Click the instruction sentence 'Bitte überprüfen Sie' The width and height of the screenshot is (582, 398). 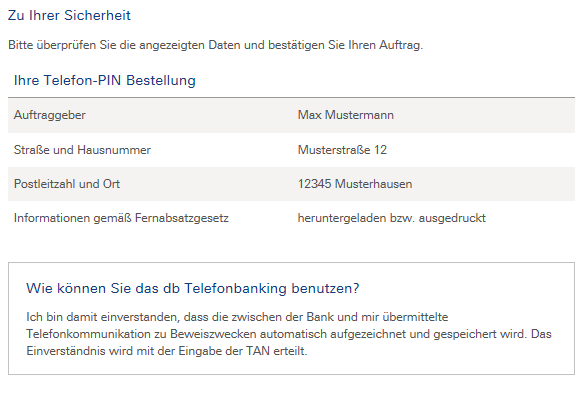pos(215,45)
